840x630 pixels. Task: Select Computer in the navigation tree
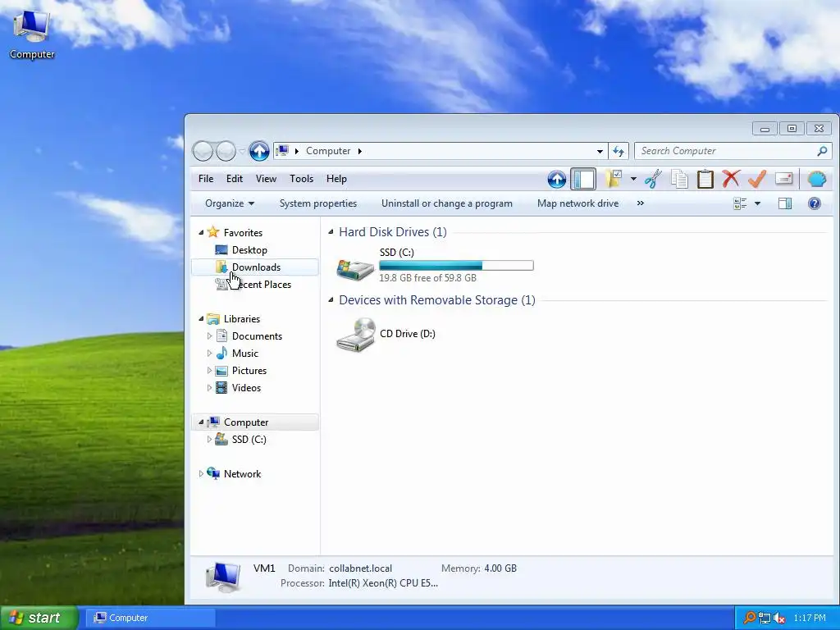point(255,422)
